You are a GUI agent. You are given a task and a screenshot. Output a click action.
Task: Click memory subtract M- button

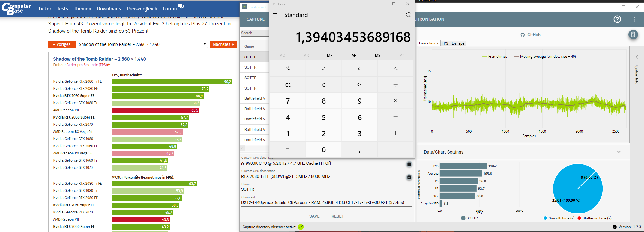(x=354, y=55)
